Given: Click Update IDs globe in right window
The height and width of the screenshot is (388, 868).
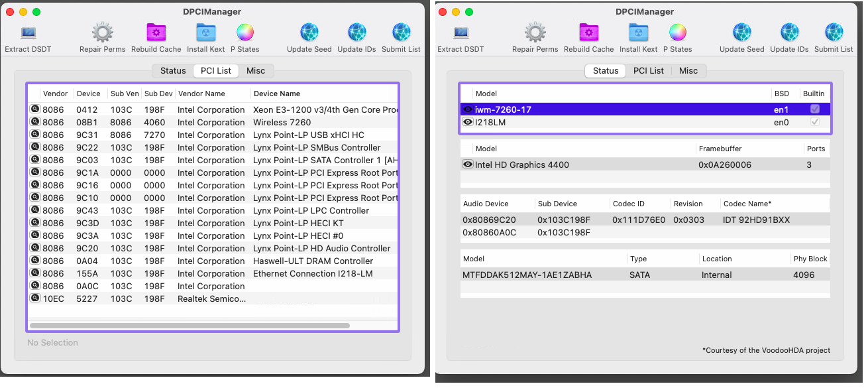Looking at the screenshot, I should pyautogui.click(x=789, y=32).
